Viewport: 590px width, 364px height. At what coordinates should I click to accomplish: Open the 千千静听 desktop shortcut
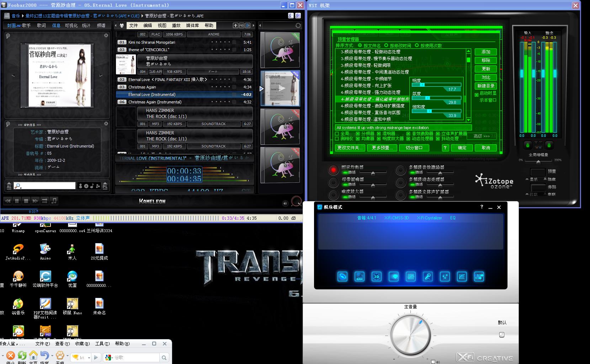(18, 279)
